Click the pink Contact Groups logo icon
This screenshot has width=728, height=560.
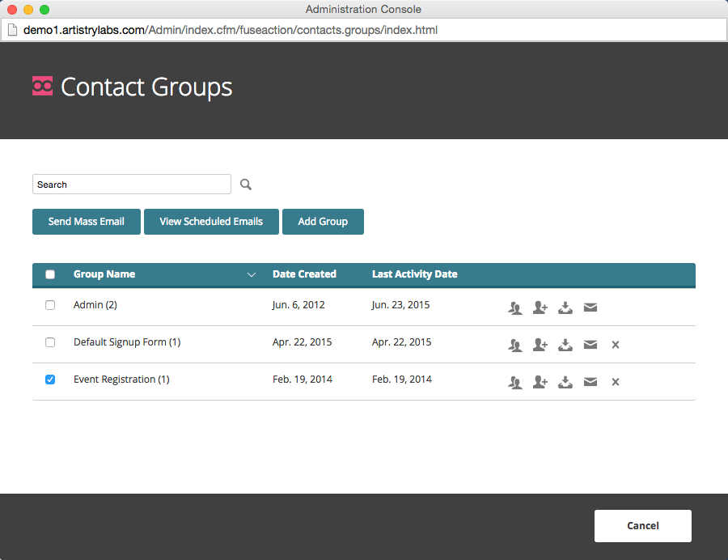point(42,86)
